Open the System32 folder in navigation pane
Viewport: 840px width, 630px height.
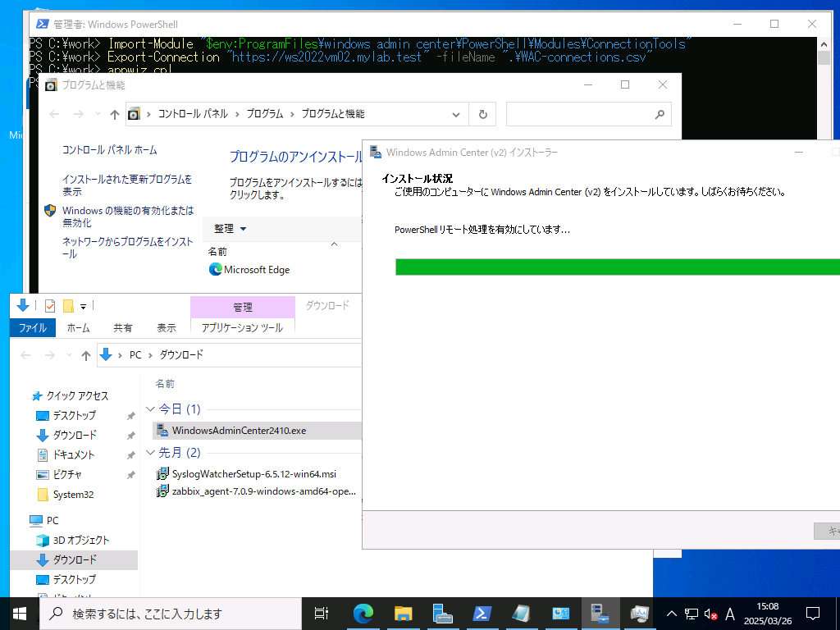click(66, 495)
